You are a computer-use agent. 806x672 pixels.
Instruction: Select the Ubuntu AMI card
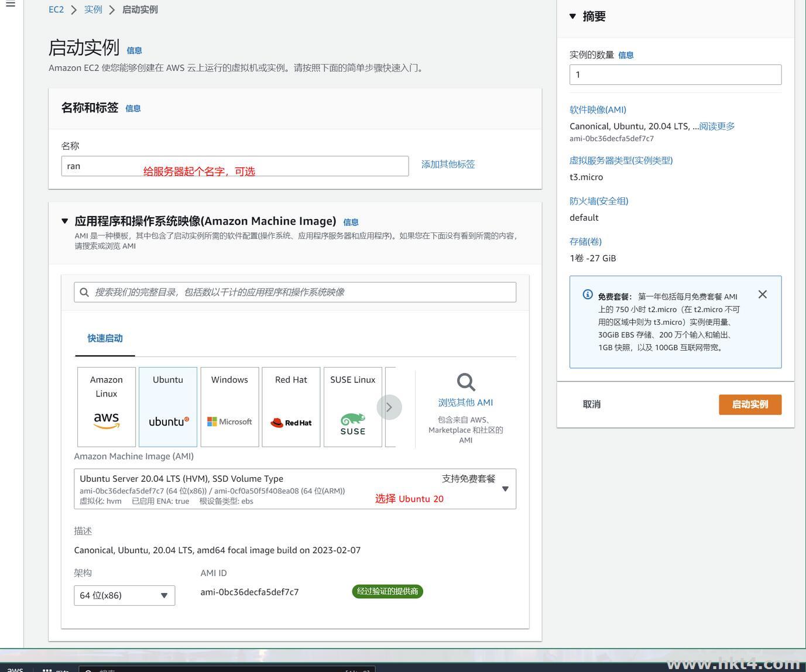pos(168,407)
